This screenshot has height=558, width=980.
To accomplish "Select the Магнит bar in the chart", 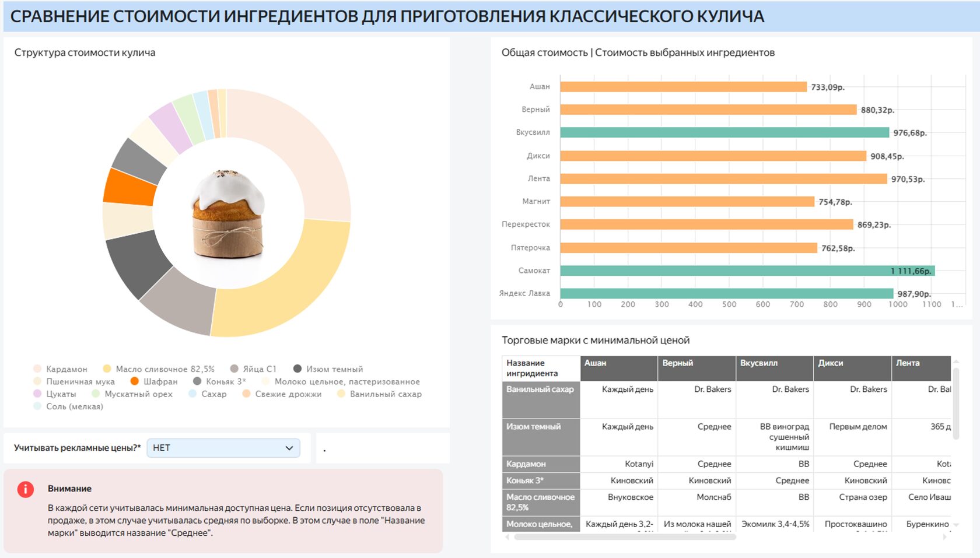I will (x=688, y=202).
